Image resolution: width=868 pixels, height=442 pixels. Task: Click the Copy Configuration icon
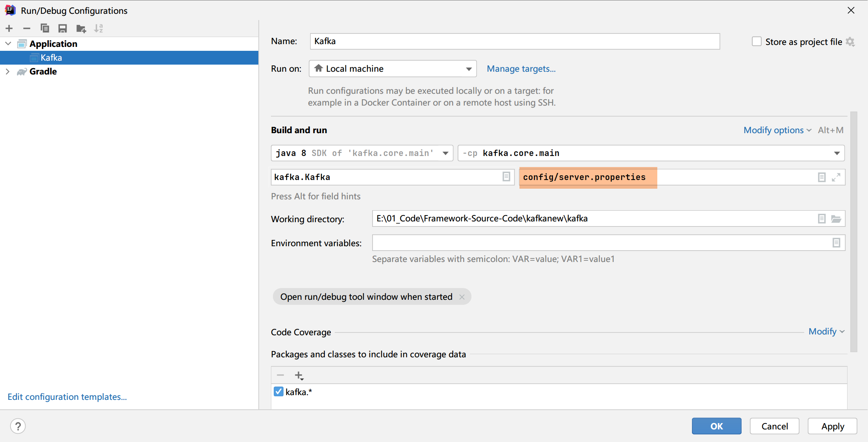[45, 28]
